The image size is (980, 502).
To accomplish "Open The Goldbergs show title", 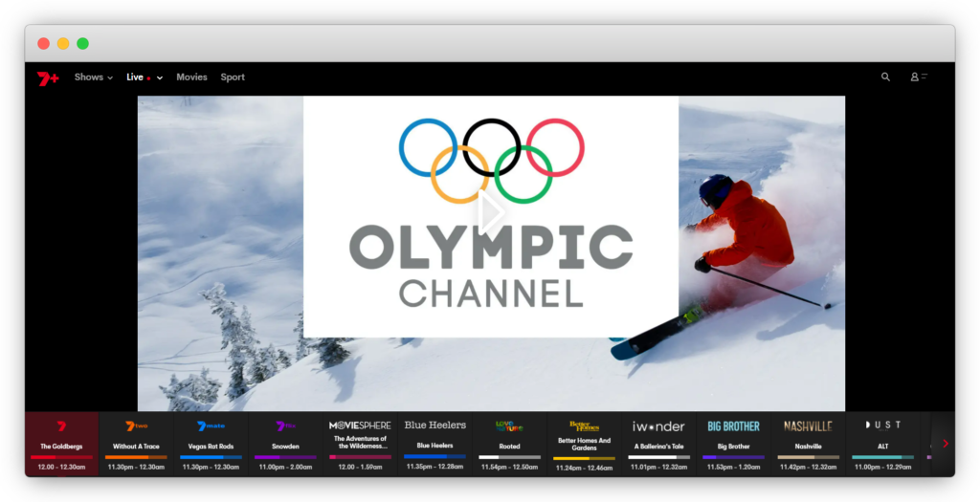I will [x=61, y=447].
